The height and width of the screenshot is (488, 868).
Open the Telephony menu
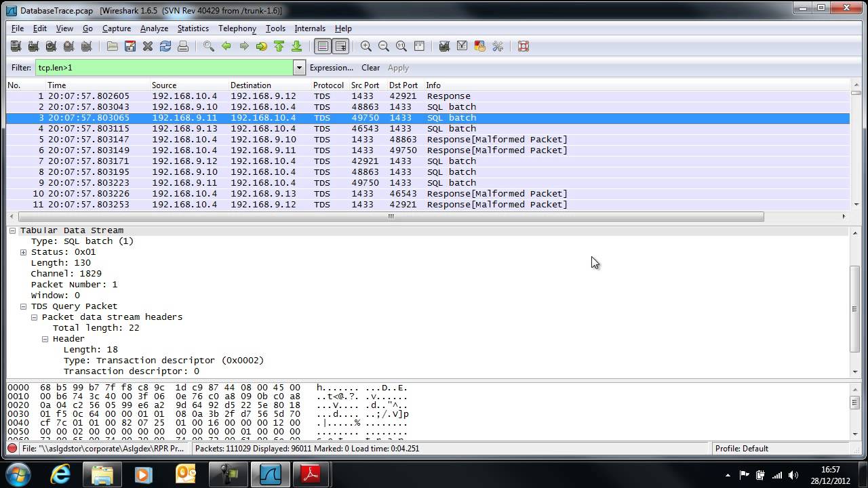tap(237, 28)
